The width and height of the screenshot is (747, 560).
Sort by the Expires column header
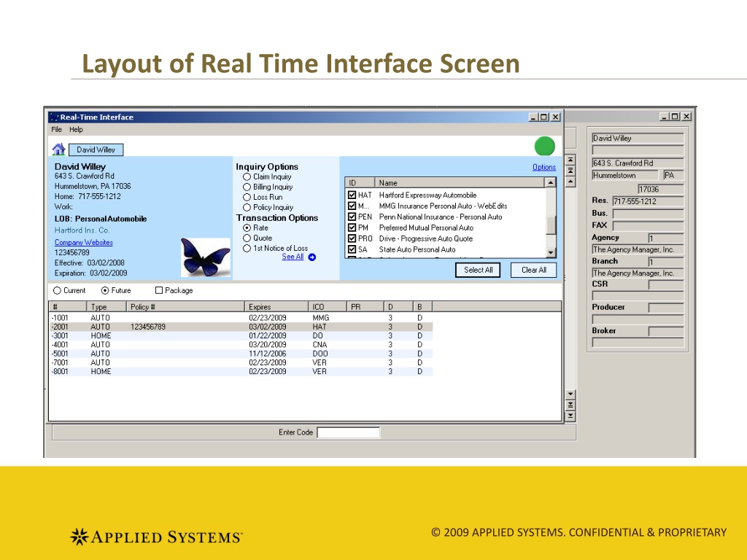[276, 307]
